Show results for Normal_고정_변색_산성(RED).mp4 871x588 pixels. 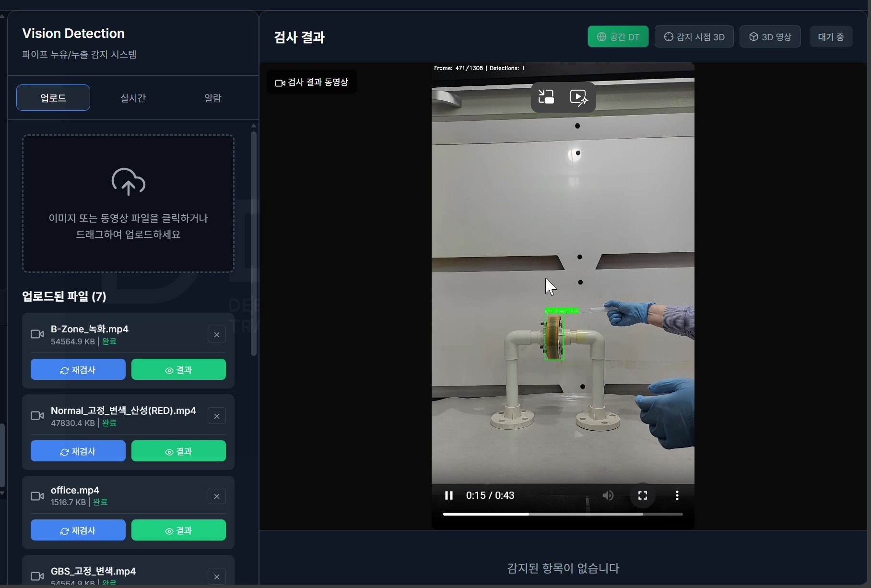coord(178,451)
